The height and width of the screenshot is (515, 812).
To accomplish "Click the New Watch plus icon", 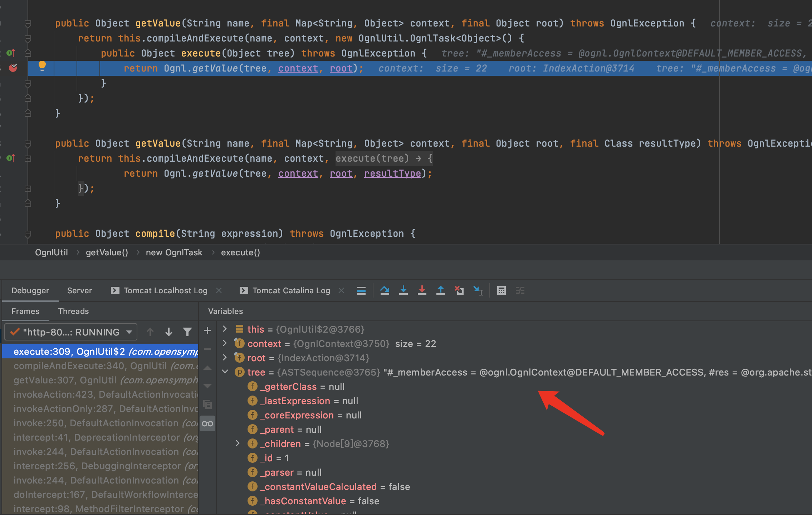I will tap(207, 330).
